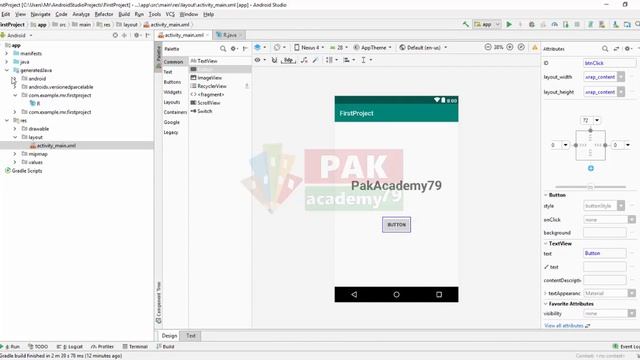This screenshot has width=640, height=360.
Task: Click the Debug app bug icon
Action: [x=531, y=24]
